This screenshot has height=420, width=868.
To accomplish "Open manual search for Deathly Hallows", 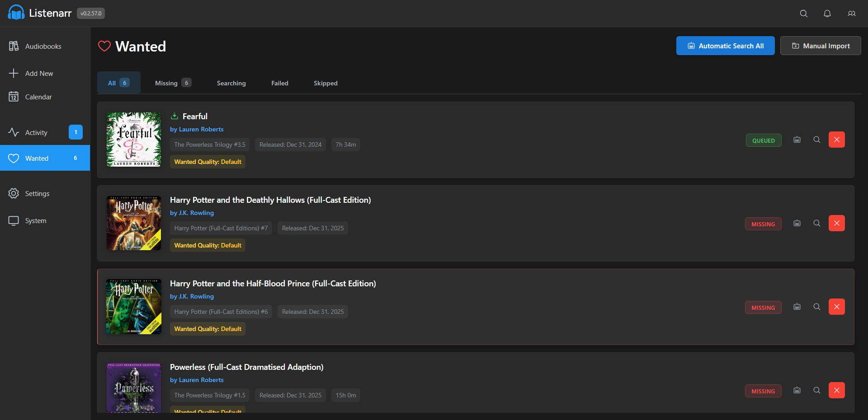I will pos(817,223).
